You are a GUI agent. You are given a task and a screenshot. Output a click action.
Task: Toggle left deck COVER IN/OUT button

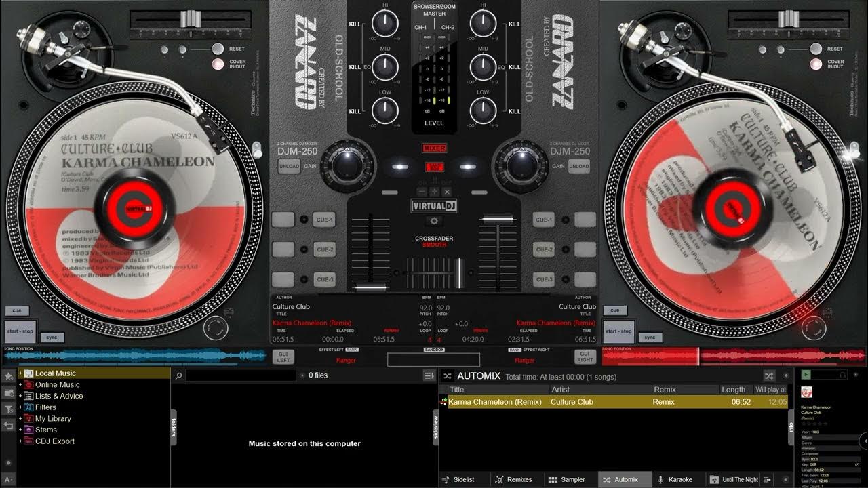click(218, 64)
